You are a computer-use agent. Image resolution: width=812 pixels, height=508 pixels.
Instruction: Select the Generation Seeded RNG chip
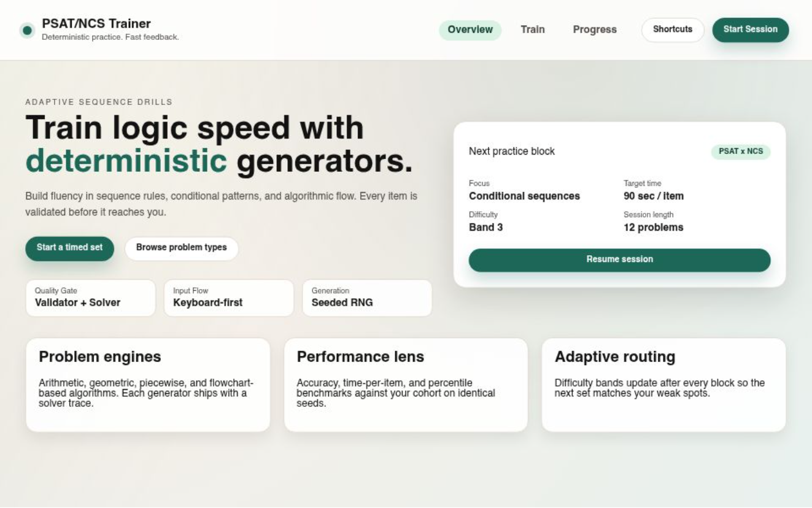point(367,298)
